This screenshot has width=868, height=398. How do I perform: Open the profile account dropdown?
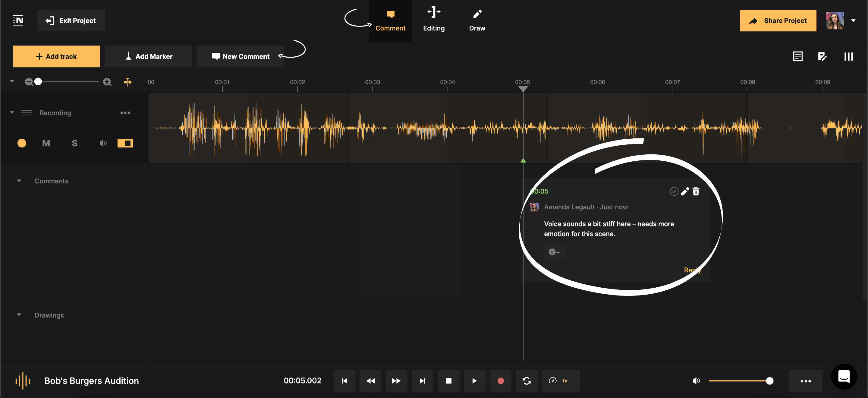[854, 21]
